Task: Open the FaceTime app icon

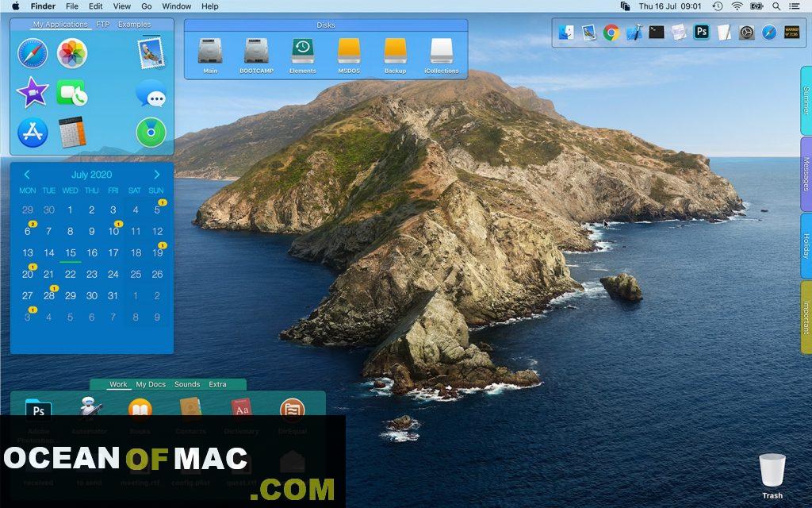Action: [x=72, y=93]
